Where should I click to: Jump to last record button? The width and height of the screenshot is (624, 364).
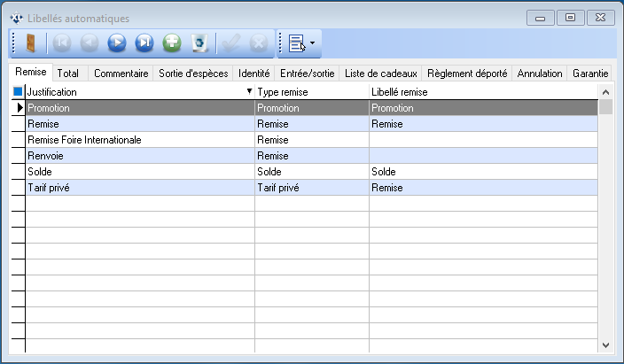point(144,43)
